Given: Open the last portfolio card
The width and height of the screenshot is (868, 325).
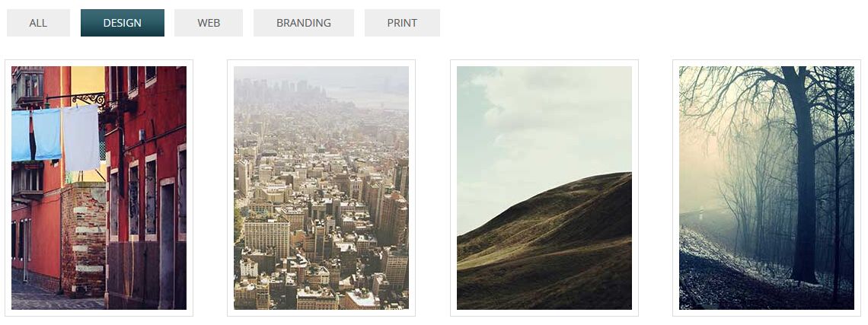Looking at the screenshot, I should (x=767, y=188).
